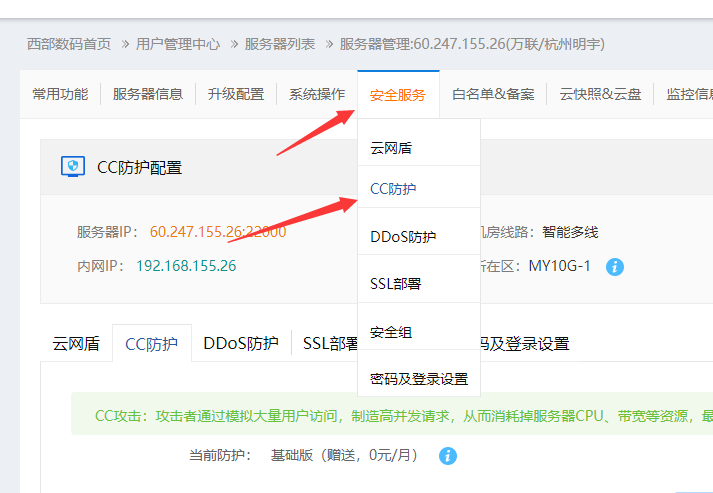
Task: Click the CC防护配置 monitor shield icon
Action: click(73, 166)
